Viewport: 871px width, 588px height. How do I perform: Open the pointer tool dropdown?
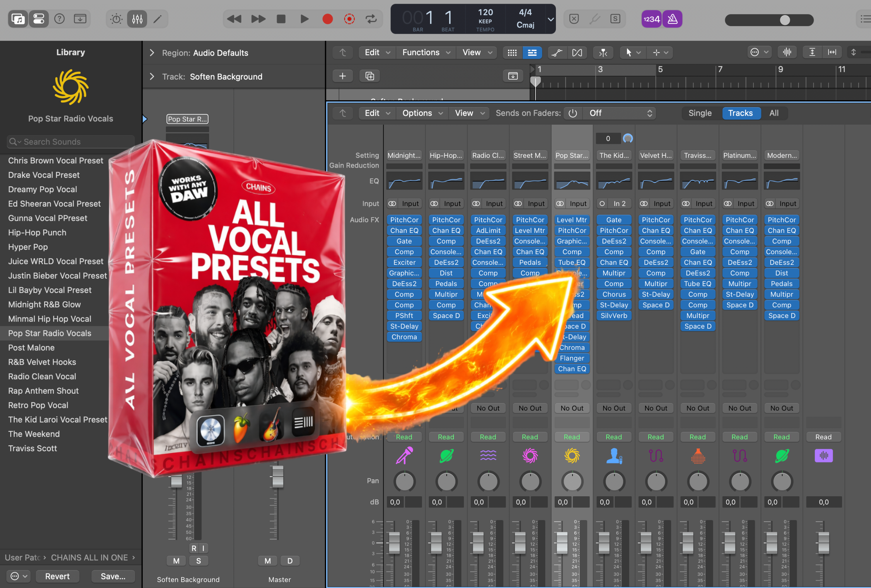coord(633,53)
